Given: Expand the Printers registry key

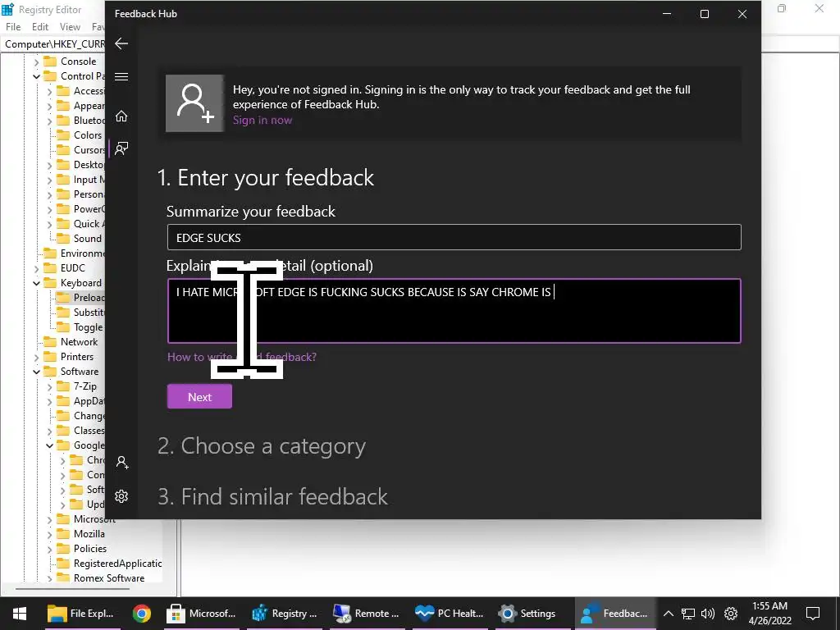Looking at the screenshot, I should point(36,358).
